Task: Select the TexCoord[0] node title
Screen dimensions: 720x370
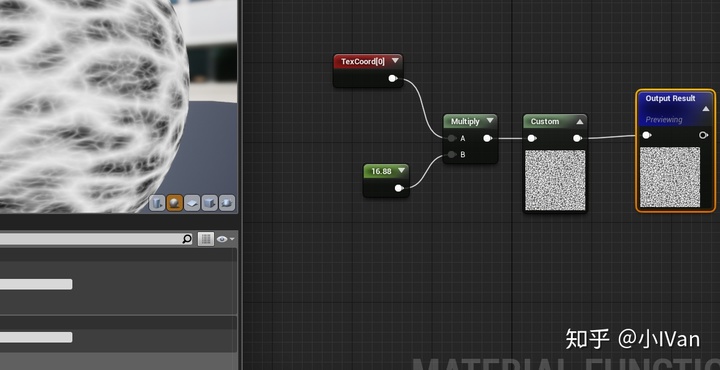Action: click(363, 62)
